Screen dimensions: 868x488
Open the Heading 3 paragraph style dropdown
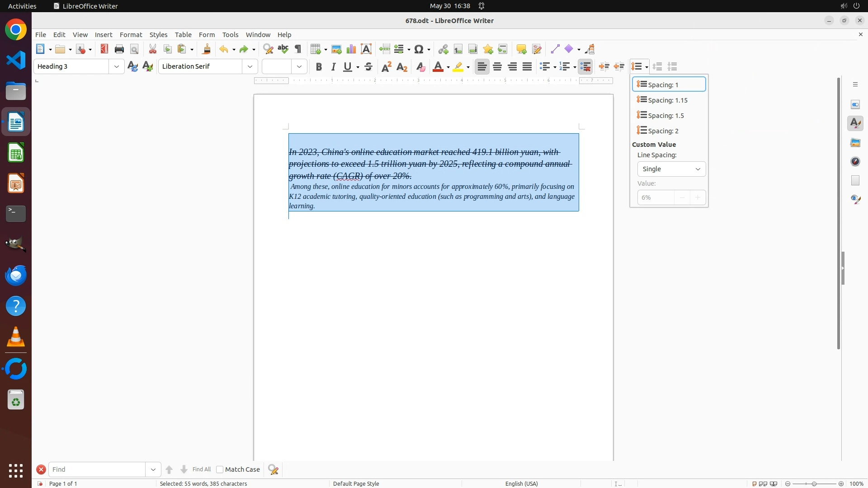click(x=117, y=67)
